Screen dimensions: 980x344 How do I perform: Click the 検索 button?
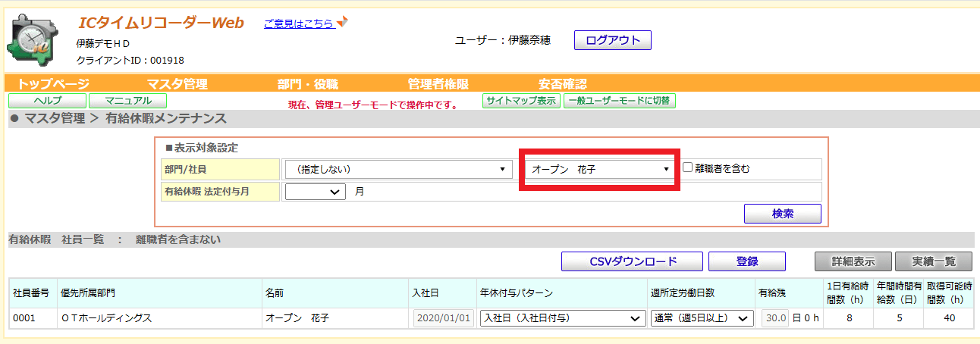click(783, 214)
